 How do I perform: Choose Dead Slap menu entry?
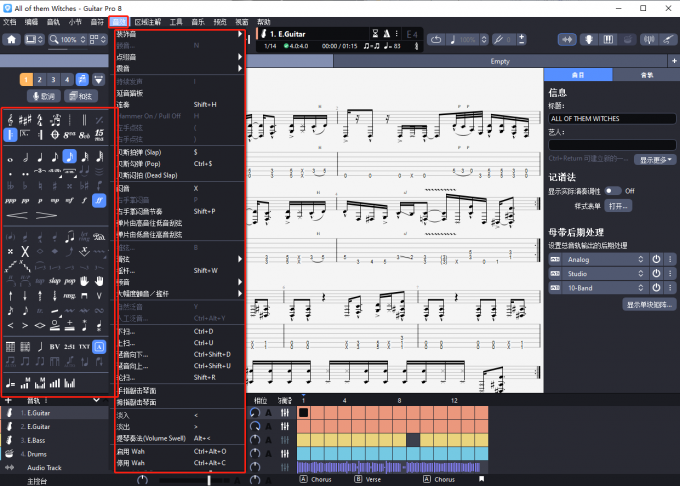pyautogui.click(x=180, y=175)
